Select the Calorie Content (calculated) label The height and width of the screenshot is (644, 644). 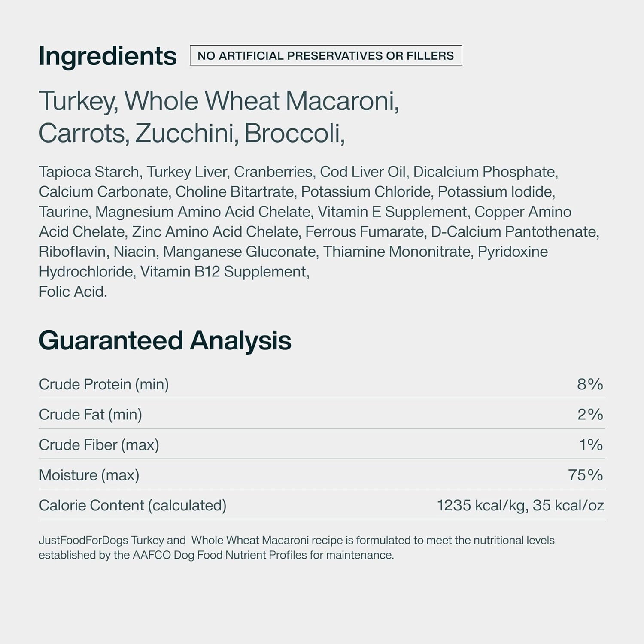click(x=133, y=505)
